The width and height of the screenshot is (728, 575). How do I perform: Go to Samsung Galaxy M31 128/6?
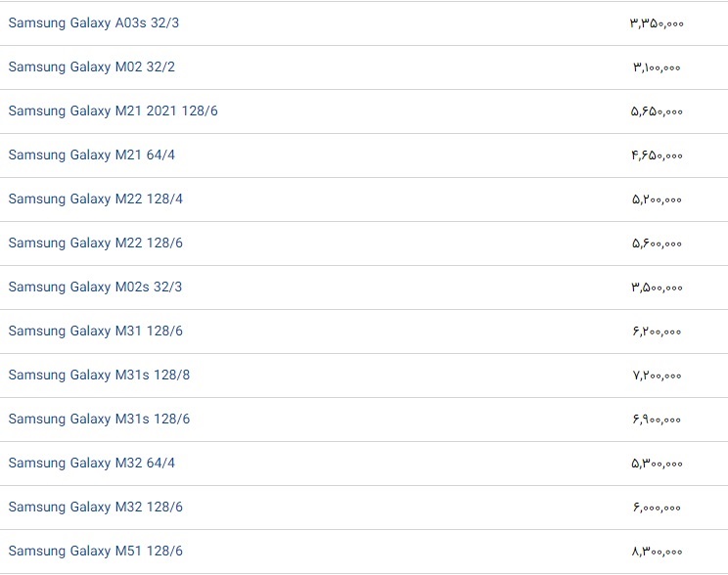click(x=95, y=332)
